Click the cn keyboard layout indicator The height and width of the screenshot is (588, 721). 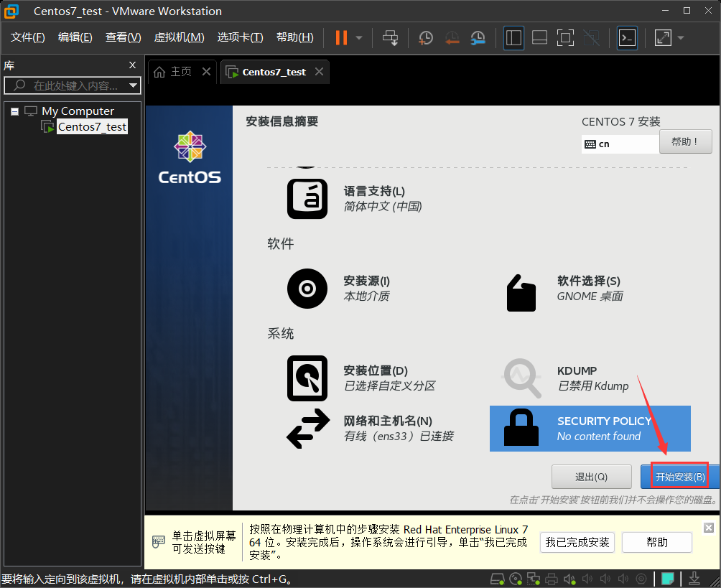pos(620,144)
